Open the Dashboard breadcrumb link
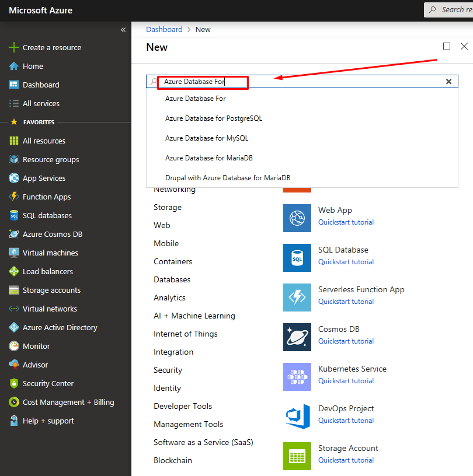The width and height of the screenshot is (473, 476). tap(164, 29)
